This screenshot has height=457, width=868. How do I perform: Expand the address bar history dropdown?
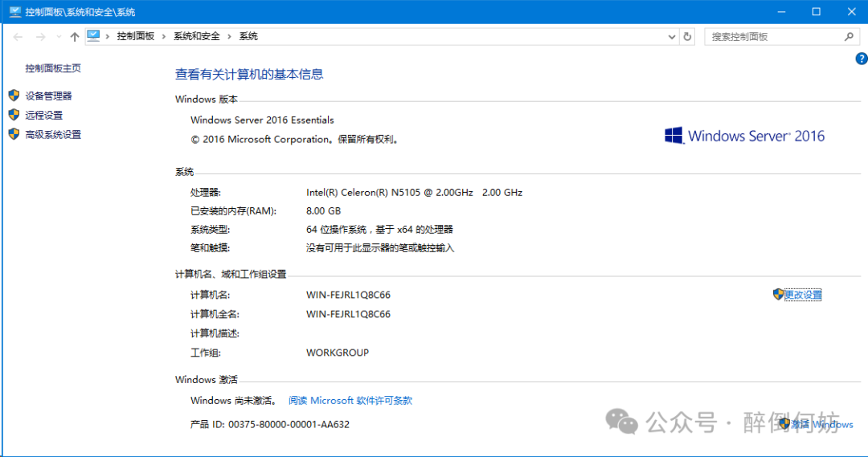(x=673, y=37)
